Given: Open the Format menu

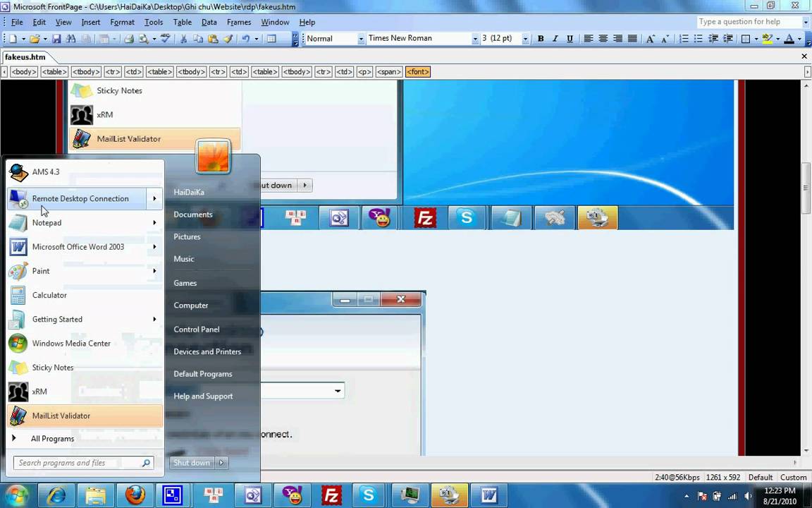Looking at the screenshot, I should click(122, 23).
